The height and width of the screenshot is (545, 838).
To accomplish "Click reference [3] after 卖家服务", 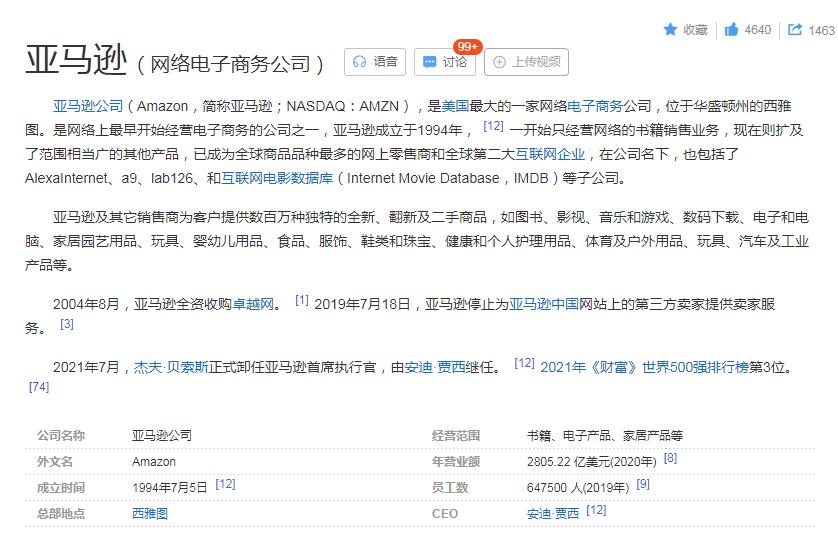I will point(67,324).
